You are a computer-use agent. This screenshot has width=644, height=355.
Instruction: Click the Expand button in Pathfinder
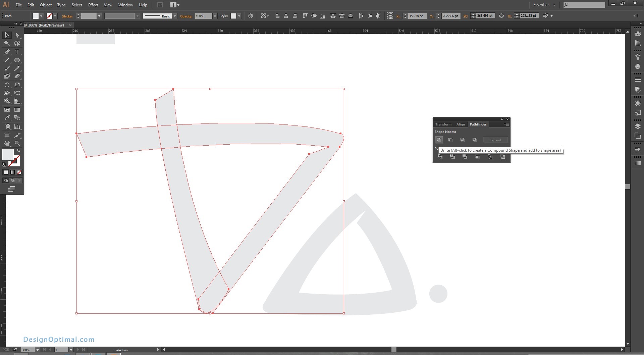[x=495, y=140]
